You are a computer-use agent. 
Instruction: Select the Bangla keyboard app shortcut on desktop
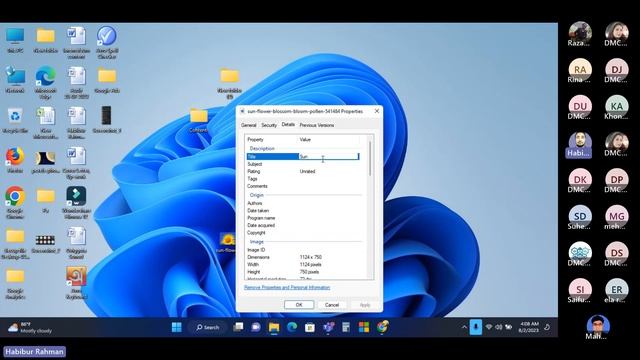point(76,282)
